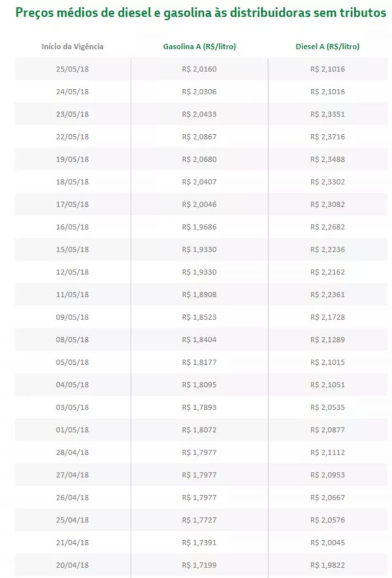The height and width of the screenshot is (578, 392).
Task: Click diesel price R$ 2,2682
Action: point(327,227)
